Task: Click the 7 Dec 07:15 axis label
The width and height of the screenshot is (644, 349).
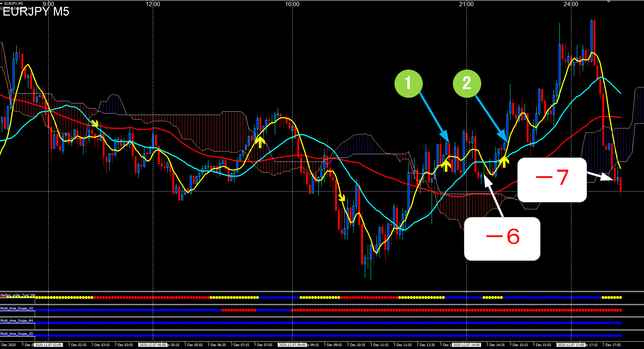Action: pos(240,345)
